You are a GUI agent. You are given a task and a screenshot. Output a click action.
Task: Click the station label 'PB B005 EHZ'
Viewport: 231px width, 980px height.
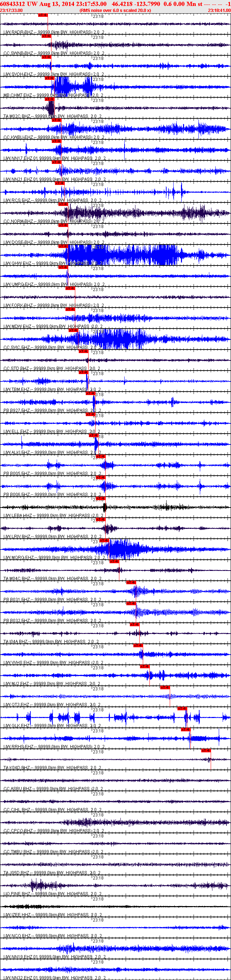(x=17, y=474)
